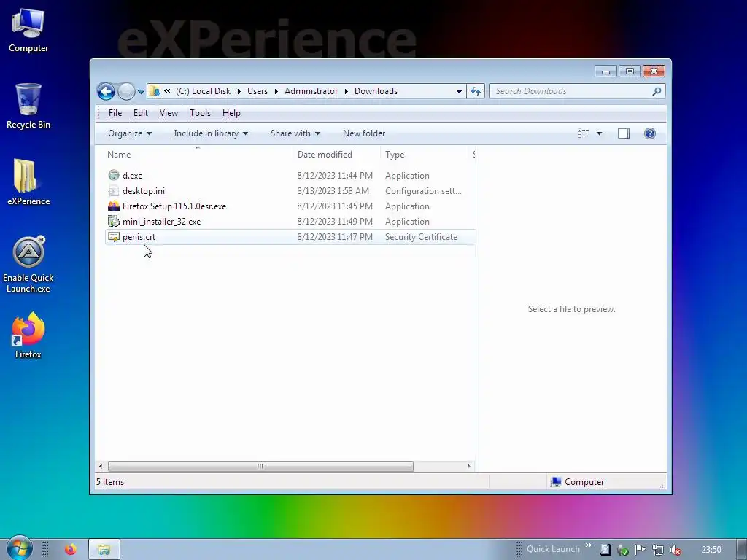Create a New folder
This screenshot has height=560, width=747.
coord(364,133)
